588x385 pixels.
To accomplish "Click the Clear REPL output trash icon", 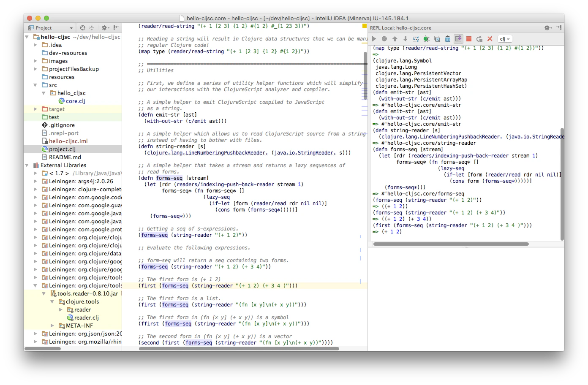I will click(x=448, y=39).
